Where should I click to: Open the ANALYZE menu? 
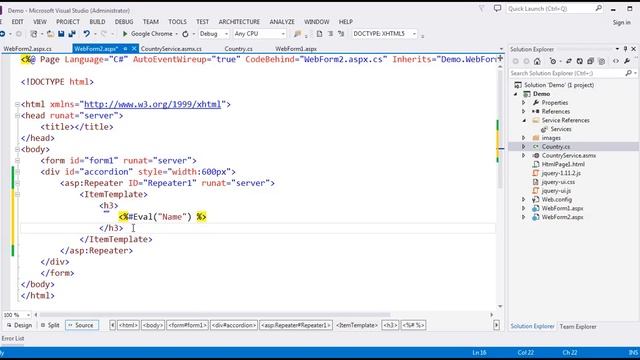tap(282, 22)
